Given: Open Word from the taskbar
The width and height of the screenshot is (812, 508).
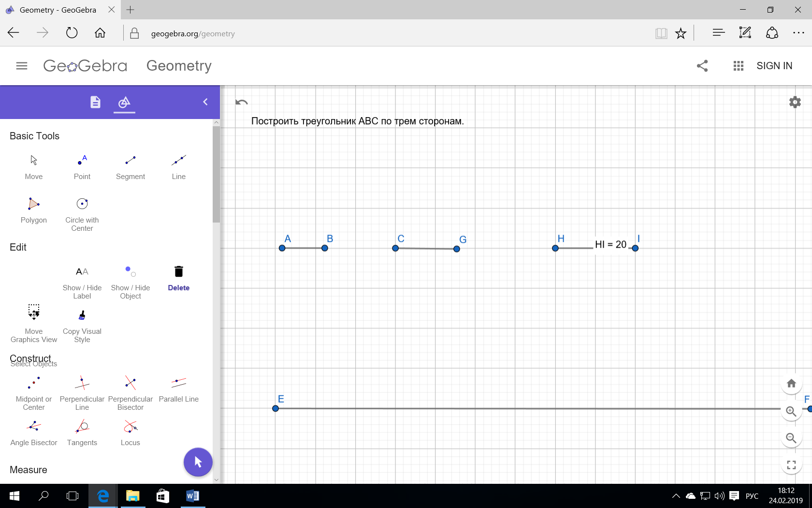Looking at the screenshot, I should 192,496.
